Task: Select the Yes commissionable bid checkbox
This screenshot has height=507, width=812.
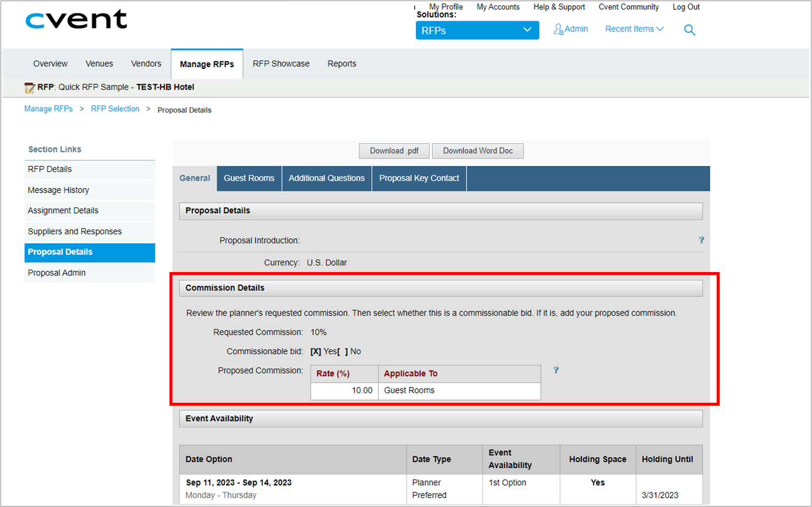Action: tap(315, 352)
